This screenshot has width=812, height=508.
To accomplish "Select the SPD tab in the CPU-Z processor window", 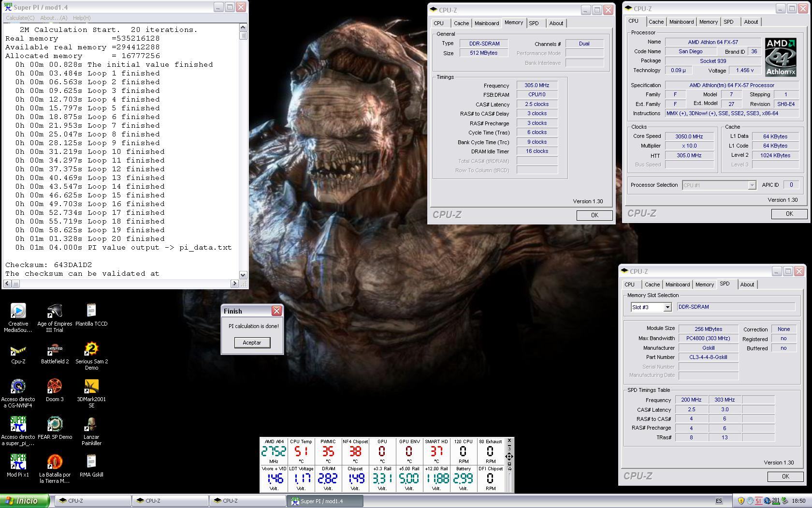I will coord(728,22).
